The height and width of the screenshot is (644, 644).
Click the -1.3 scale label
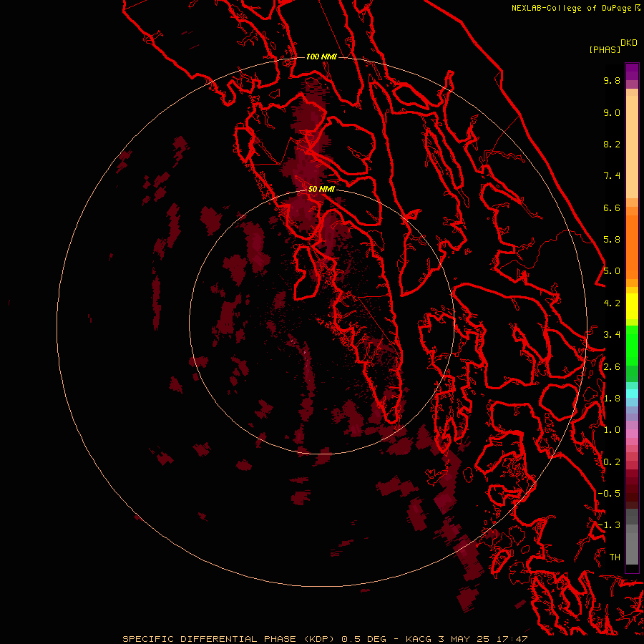(x=609, y=525)
